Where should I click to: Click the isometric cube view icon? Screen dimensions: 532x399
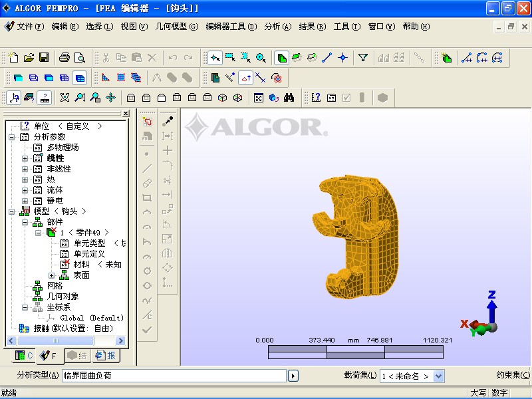coord(222,98)
